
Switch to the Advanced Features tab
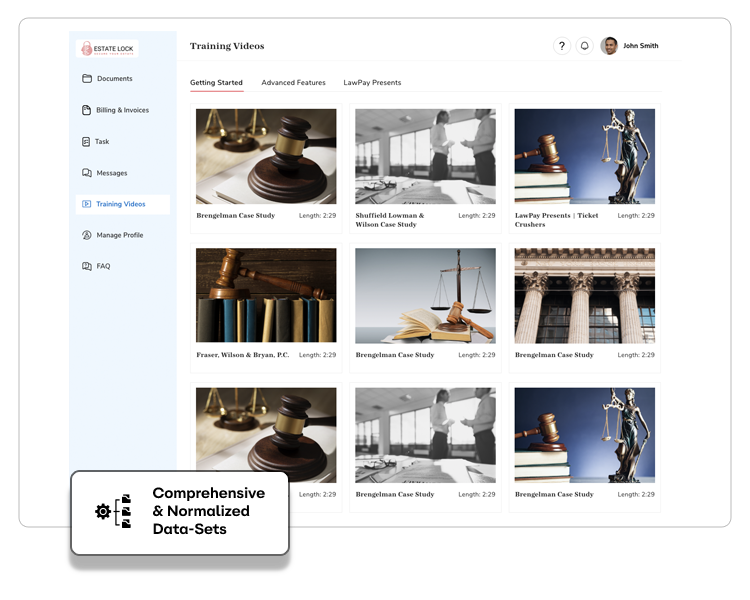(293, 83)
